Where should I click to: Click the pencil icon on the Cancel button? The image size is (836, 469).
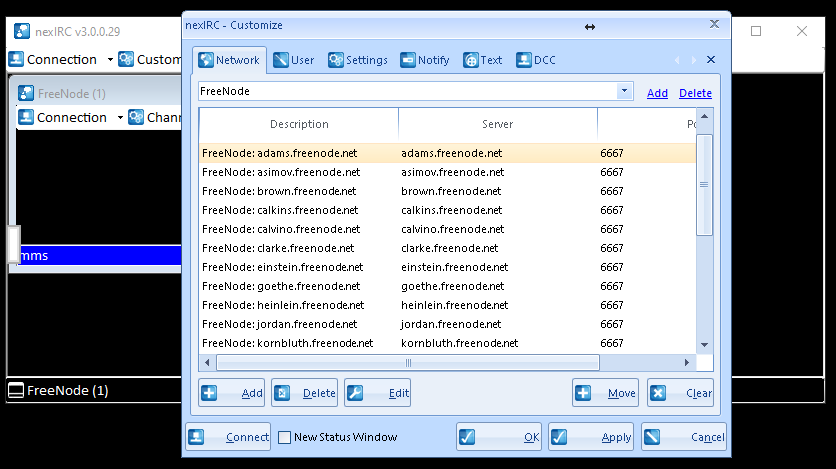(652, 437)
